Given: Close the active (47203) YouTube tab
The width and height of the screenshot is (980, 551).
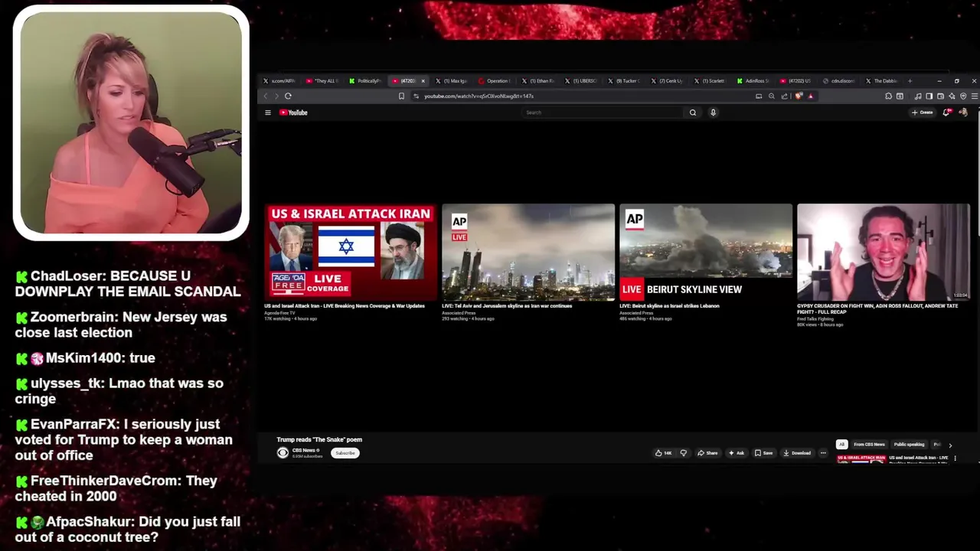Looking at the screenshot, I should 423,80.
